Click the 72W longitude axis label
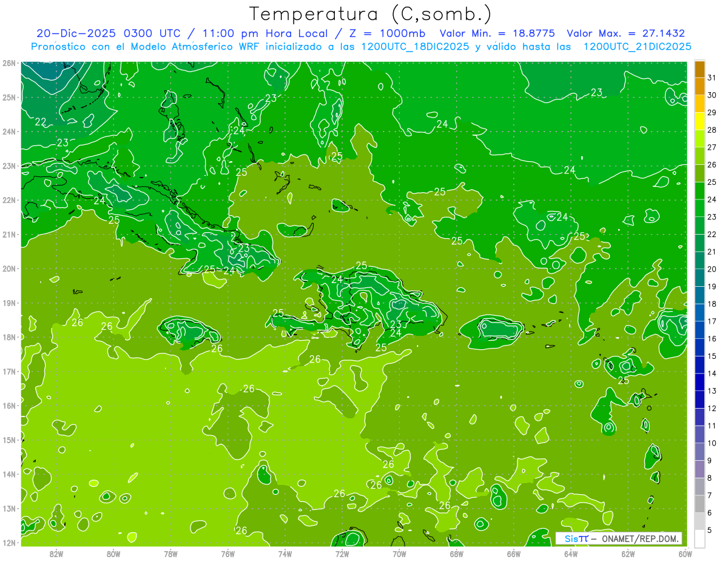728x562 pixels. (342, 553)
